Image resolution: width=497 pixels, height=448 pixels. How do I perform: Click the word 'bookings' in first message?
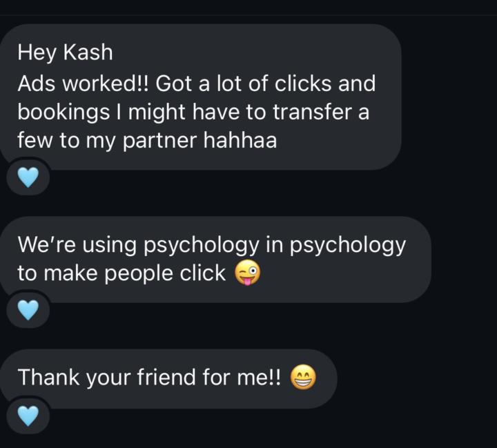coord(64,113)
